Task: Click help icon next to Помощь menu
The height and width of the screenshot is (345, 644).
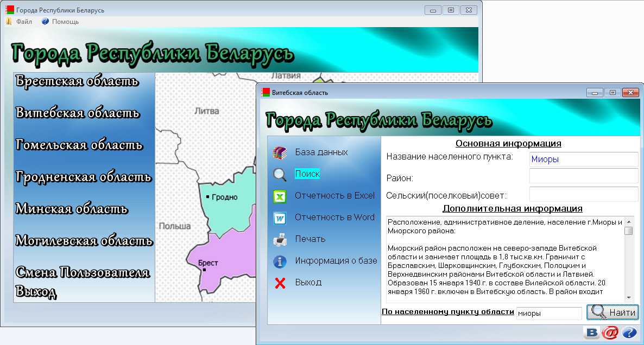Action: coord(45,21)
